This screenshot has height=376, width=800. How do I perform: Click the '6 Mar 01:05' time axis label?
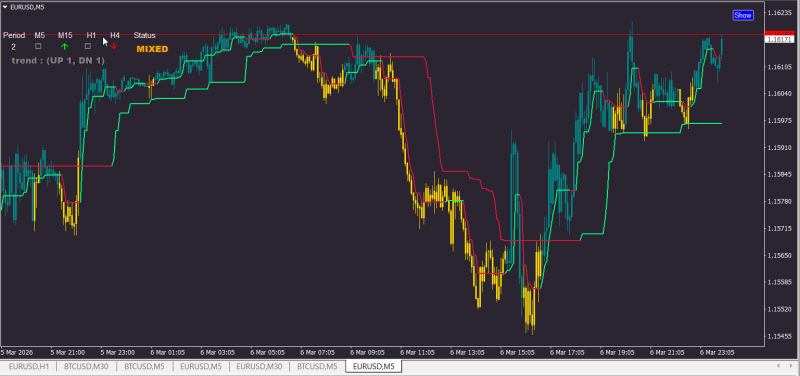click(x=167, y=353)
